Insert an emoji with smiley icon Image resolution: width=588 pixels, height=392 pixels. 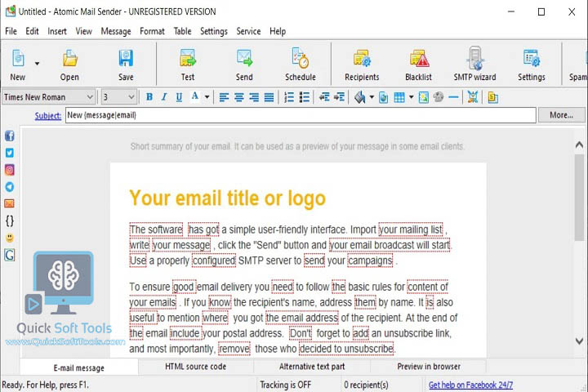point(10,238)
